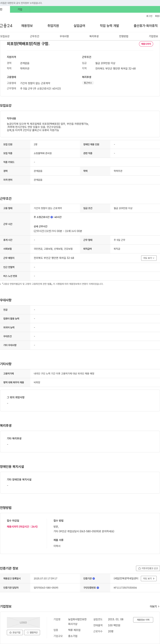
Task: Open the 기업 tab at top
Action: (20, 9)
